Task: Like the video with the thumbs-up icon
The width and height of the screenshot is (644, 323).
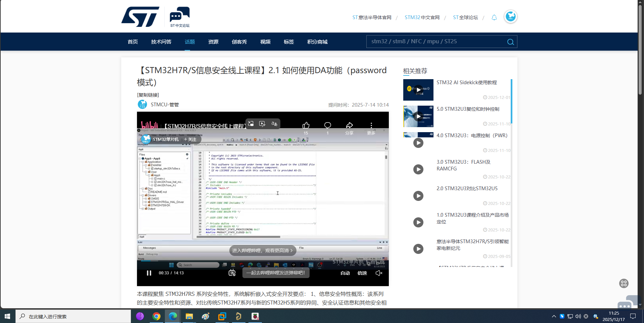Action: [306, 125]
